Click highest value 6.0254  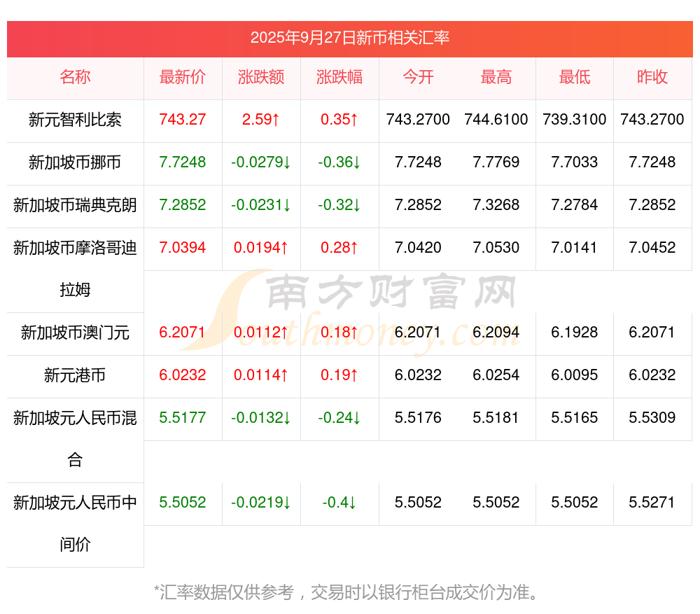click(496, 375)
